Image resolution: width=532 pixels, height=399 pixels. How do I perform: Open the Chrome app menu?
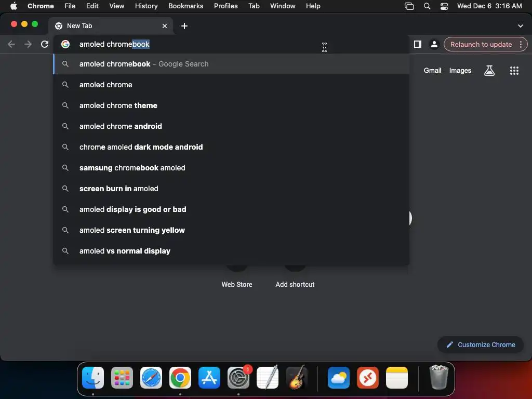pos(41,6)
